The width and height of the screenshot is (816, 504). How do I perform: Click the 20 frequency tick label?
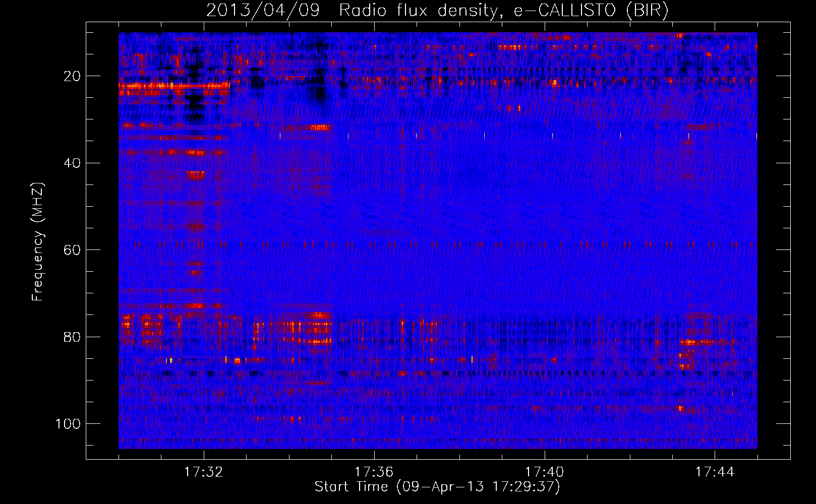[72, 76]
